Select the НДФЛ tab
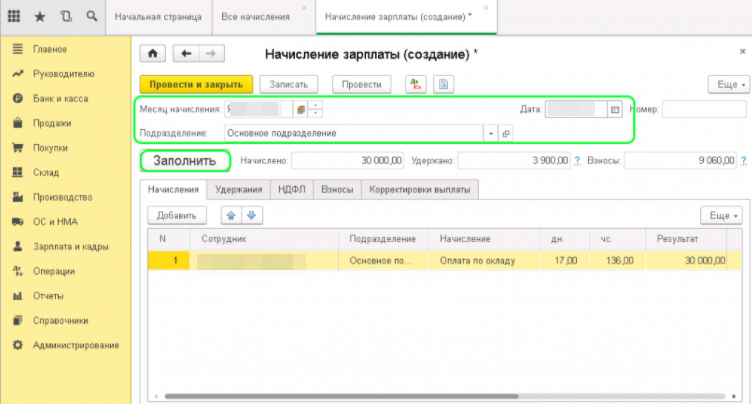Screen dimensions: 752x404 [292, 190]
